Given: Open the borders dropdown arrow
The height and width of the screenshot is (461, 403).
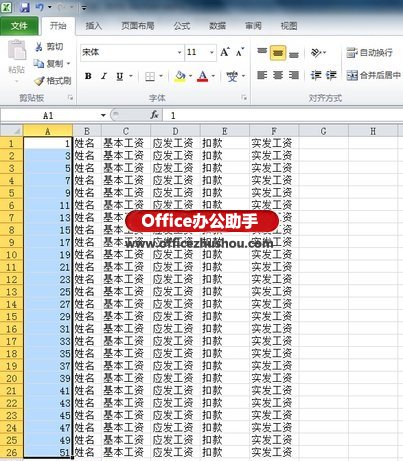Looking at the screenshot, I should pyautogui.click(x=161, y=76).
